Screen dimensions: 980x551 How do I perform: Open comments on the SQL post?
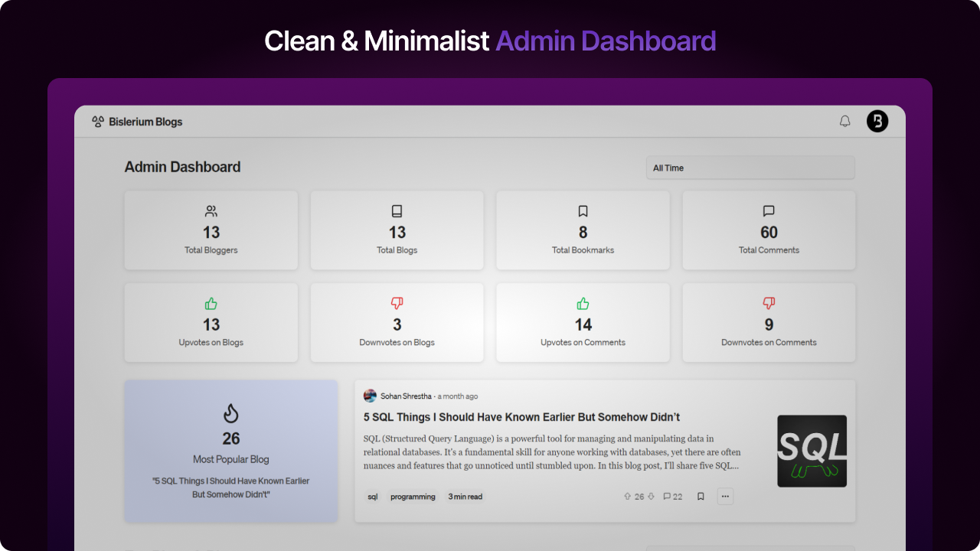(x=672, y=497)
